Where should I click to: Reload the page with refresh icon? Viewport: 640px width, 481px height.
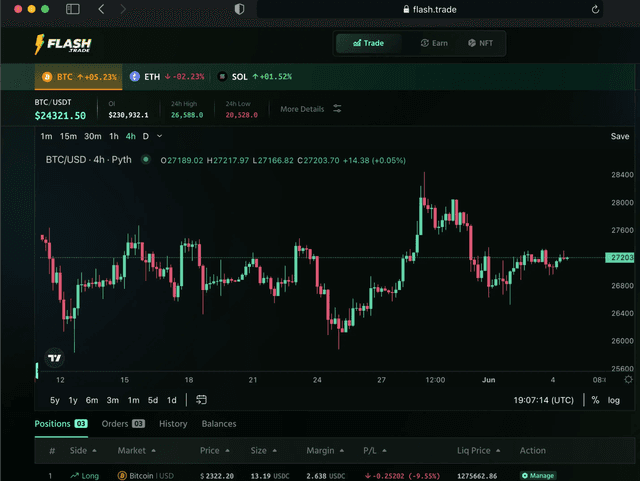coord(595,9)
